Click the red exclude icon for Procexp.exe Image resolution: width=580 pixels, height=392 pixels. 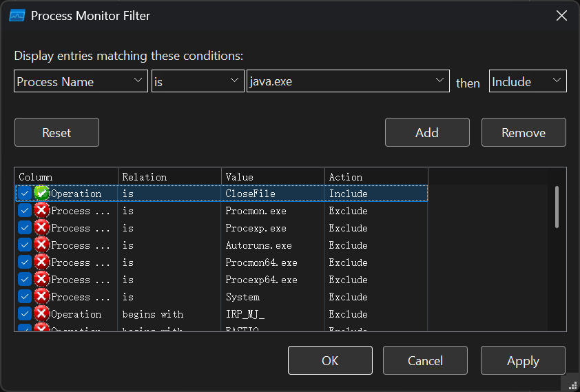tap(41, 228)
